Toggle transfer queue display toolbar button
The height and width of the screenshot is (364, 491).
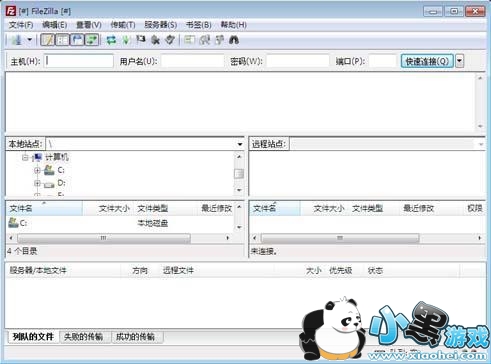tap(92, 40)
